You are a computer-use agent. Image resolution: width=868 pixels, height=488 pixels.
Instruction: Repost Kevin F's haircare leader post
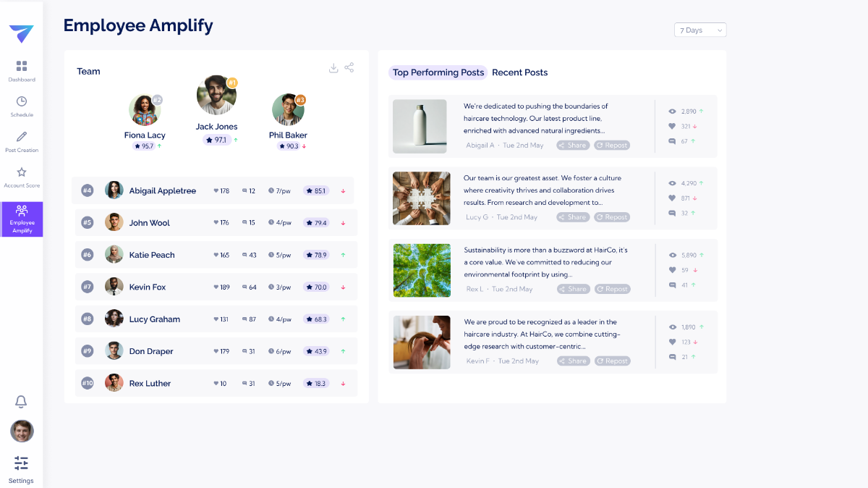point(612,361)
